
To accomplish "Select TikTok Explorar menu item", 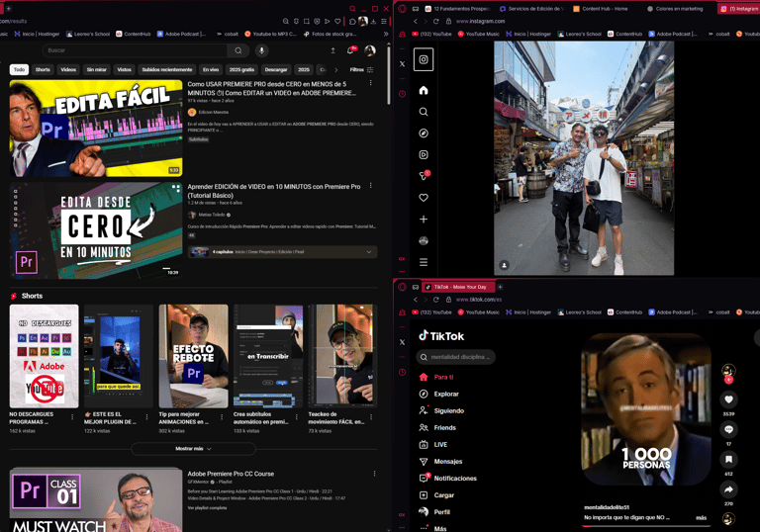I will click(439, 394).
